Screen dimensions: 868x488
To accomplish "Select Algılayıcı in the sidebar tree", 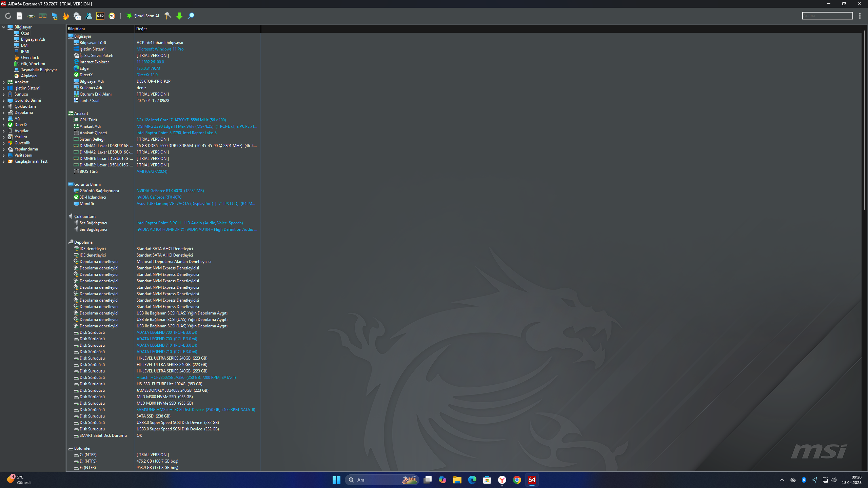I will pyautogui.click(x=29, y=76).
